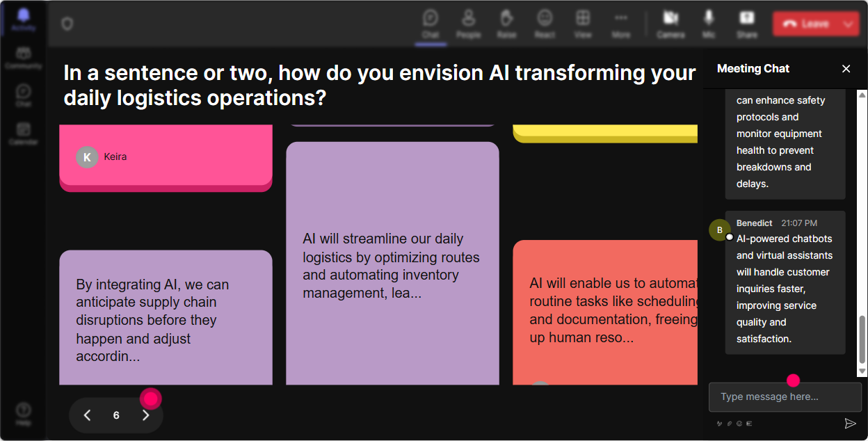
Task: Show the People participants list
Action: (x=469, y=24)
